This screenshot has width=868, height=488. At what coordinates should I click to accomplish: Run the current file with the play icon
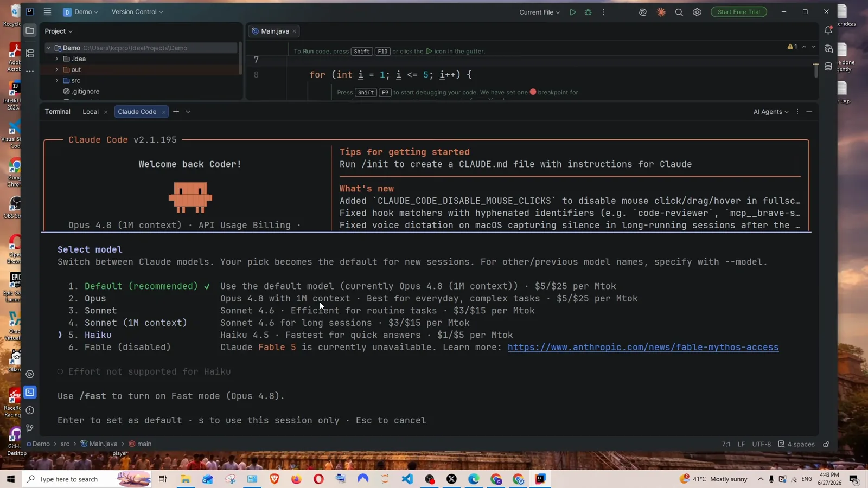coord(572,12)
